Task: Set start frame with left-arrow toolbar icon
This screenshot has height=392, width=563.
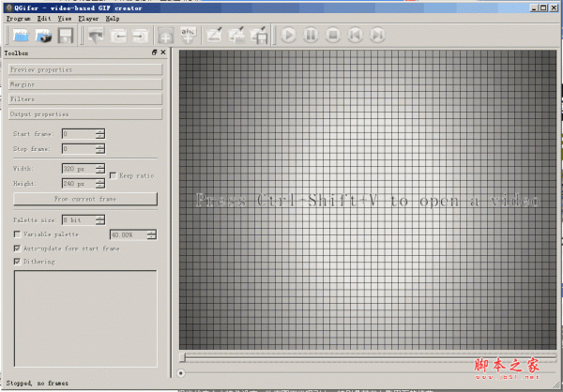Action: pos(118,35)
